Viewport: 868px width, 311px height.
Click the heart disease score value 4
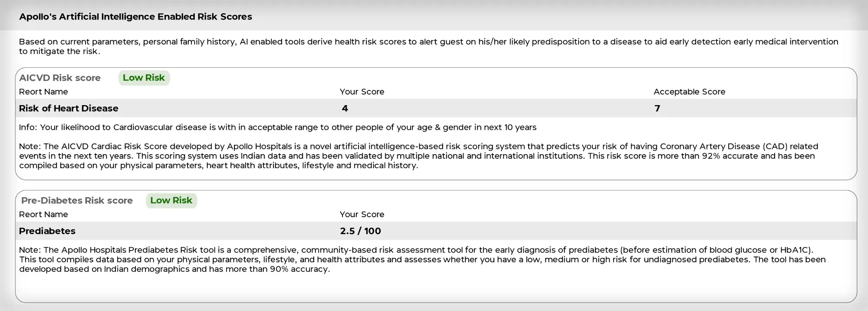tap(345, 109)
